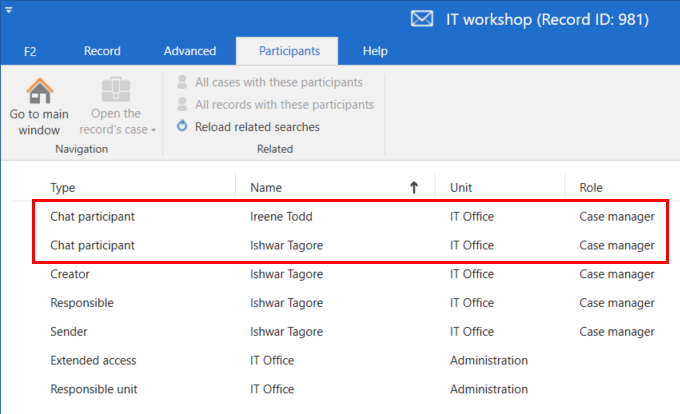
Task: Open the Help tab
Action: 375,51
